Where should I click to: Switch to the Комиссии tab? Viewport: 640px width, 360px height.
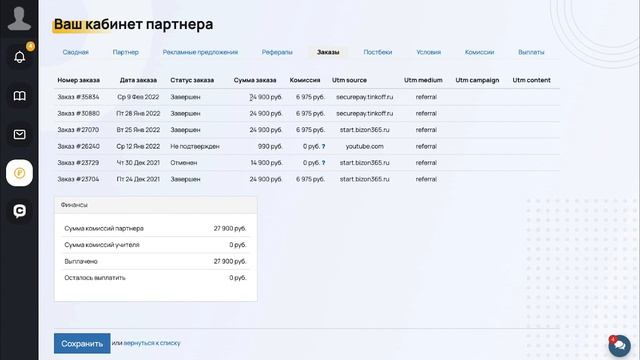[479, 52]
